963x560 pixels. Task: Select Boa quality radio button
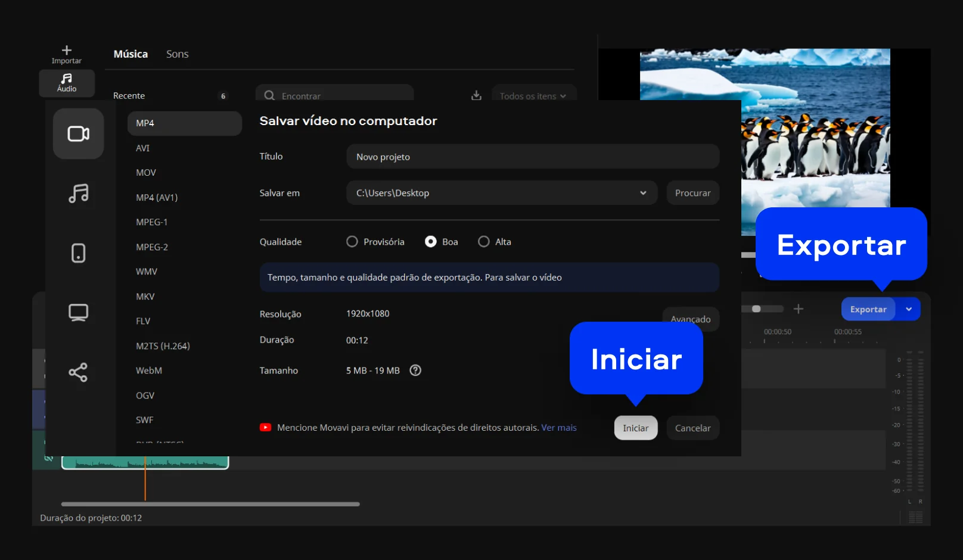[x=430, y=242]
